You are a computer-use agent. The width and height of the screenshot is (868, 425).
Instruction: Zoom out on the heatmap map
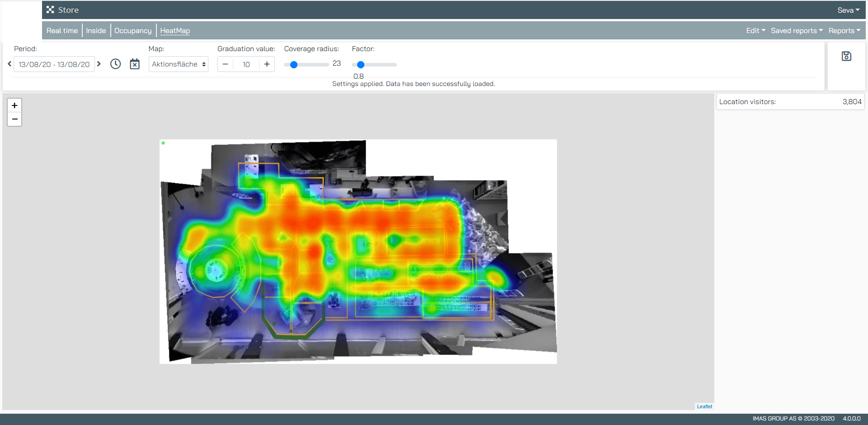[x=14, y=119]
